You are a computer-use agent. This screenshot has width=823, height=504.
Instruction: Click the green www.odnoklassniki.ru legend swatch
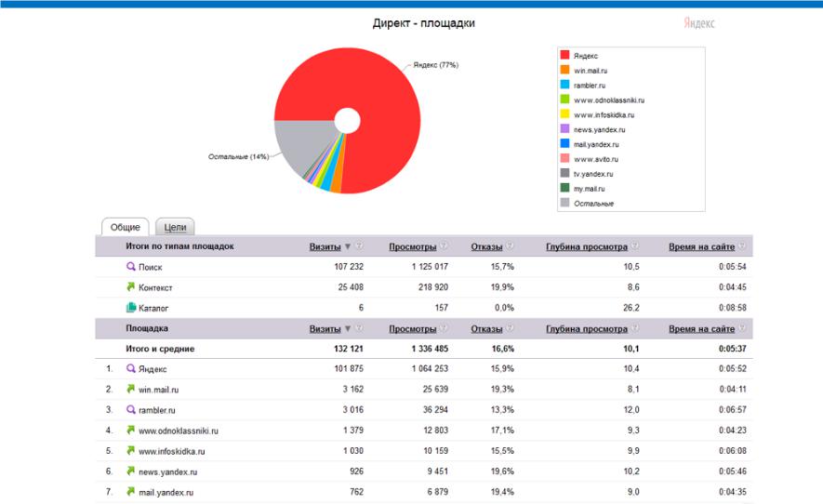click(564, 99)
